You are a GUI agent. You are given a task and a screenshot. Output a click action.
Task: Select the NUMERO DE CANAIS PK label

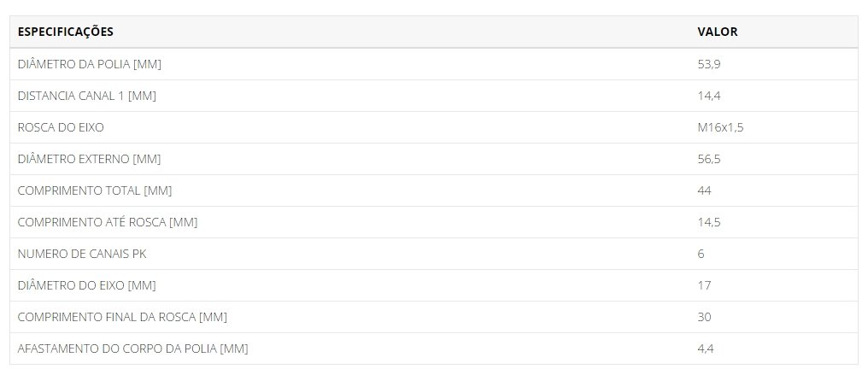click(82, 254)
